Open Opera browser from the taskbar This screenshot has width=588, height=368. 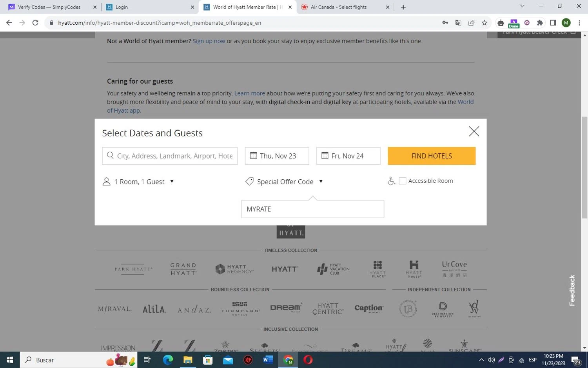coord(308,360)
